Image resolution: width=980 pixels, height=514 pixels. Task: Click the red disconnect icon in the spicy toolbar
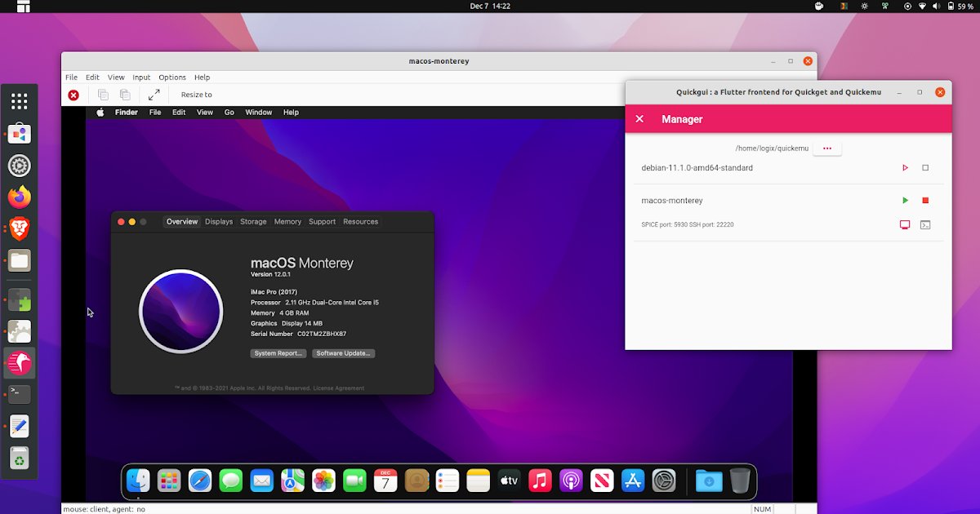click(73, 95)
